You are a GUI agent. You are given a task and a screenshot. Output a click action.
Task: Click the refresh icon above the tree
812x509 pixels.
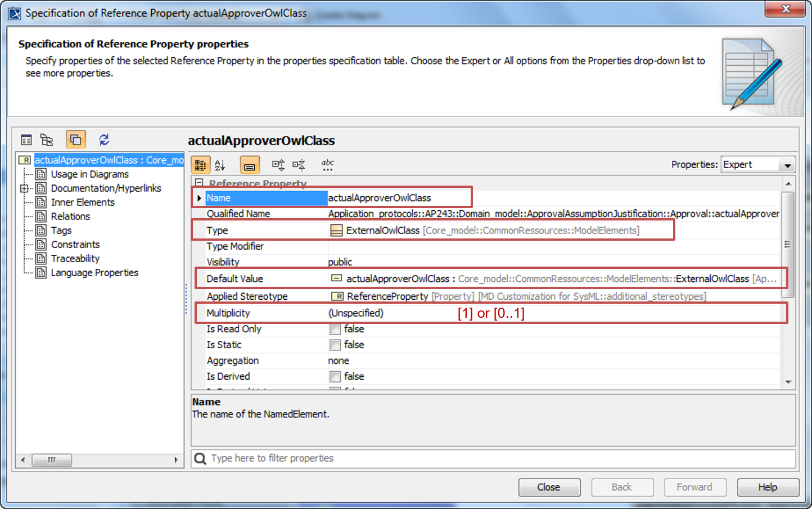104,139
